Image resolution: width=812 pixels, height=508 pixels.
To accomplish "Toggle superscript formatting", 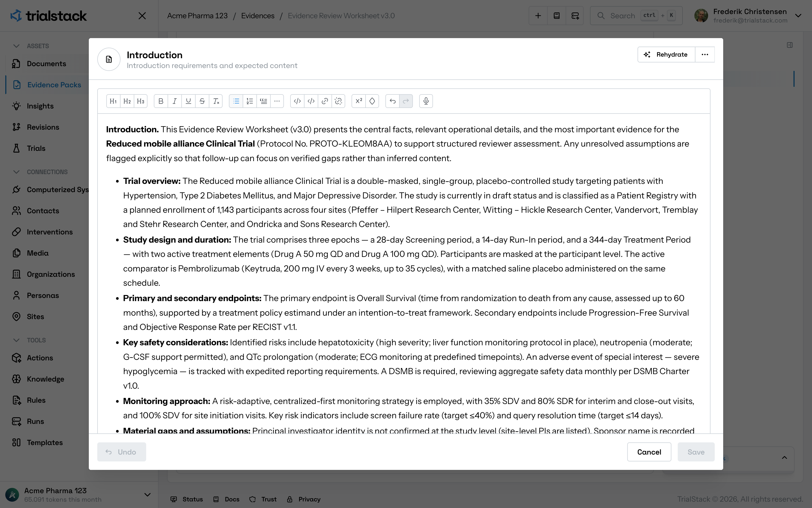I will point(359,101).
